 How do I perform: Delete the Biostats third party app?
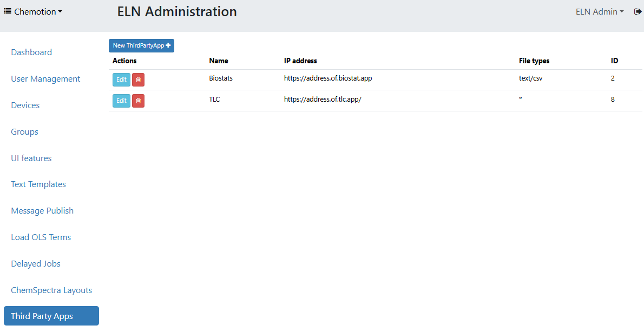138,79
